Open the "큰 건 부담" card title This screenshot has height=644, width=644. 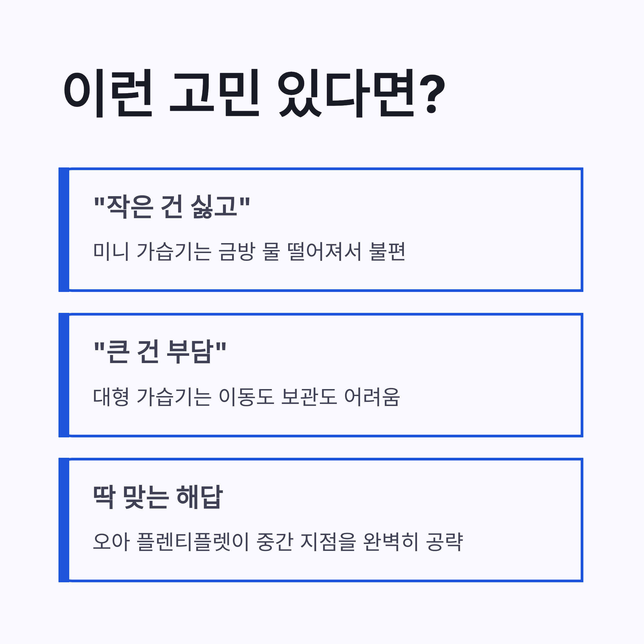click(160, 352)
